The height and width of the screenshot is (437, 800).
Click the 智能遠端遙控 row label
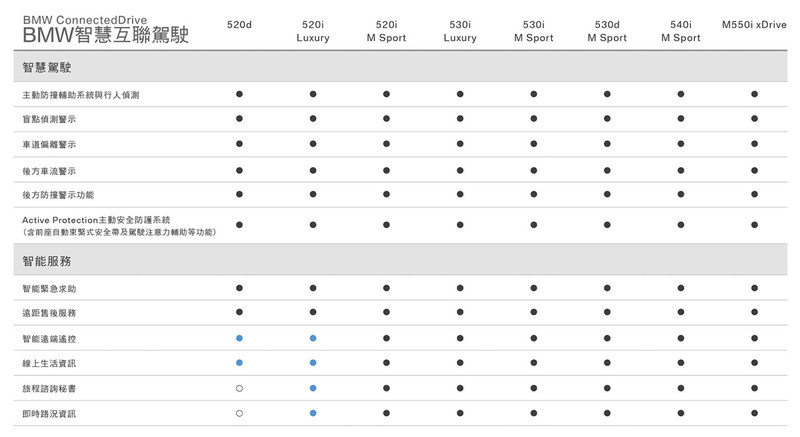tap(49, 339)
